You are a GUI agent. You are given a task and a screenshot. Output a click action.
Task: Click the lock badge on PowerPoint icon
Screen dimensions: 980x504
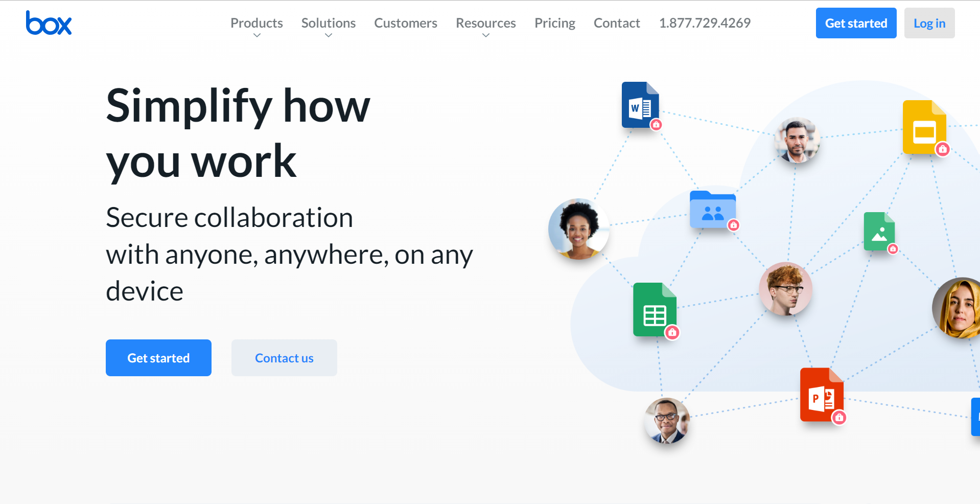pyautogui.click(x=839, y=418)
